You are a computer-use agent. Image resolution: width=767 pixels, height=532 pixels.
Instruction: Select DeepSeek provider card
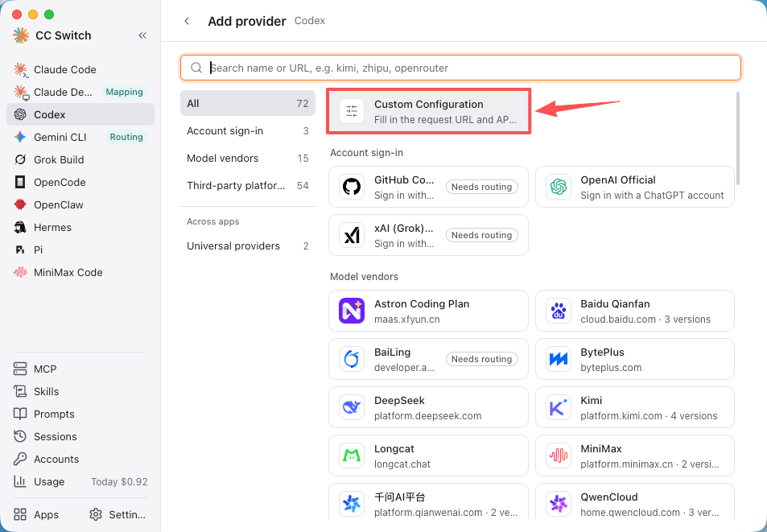[x=428, y=407]
